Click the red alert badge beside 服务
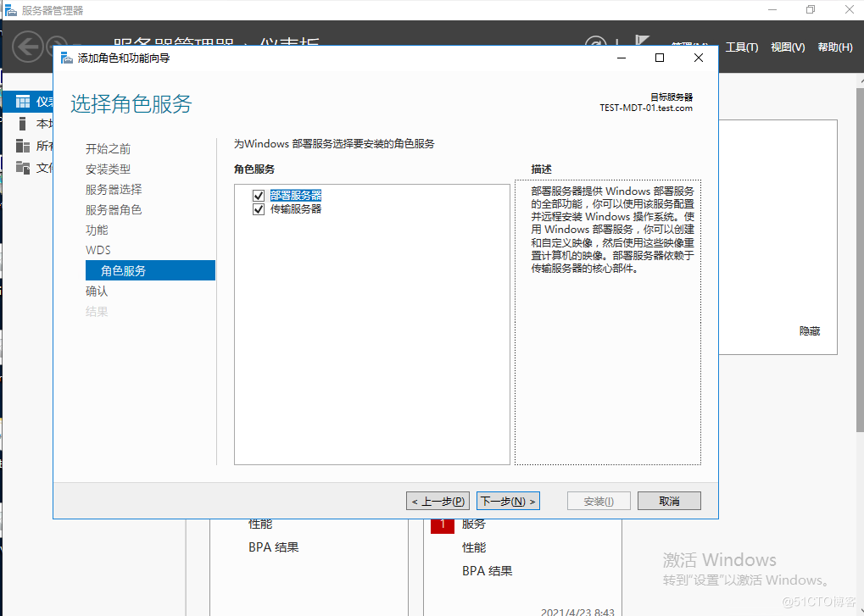 click(x=443, y=525)
